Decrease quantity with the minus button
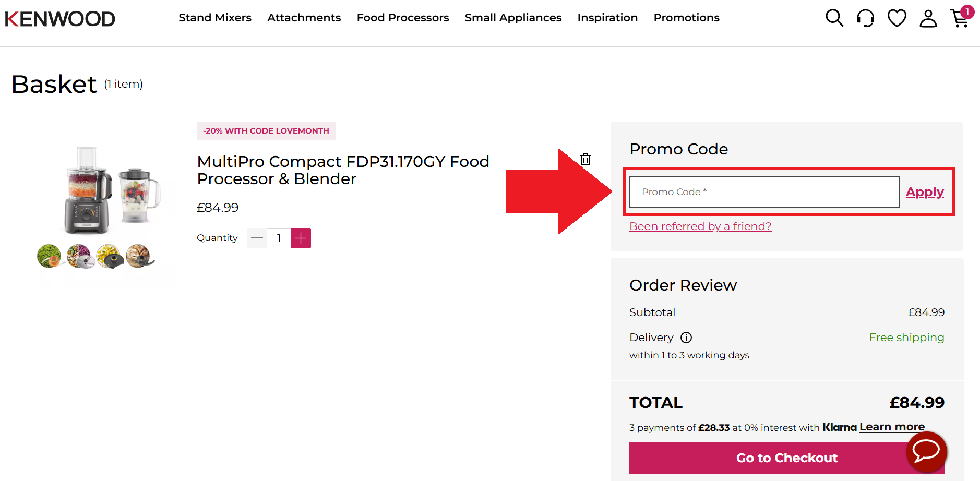 tap(256, 238)
